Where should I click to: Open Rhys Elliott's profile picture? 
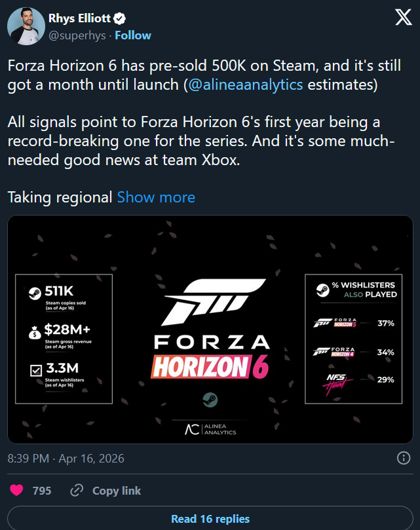coord(26,26)
